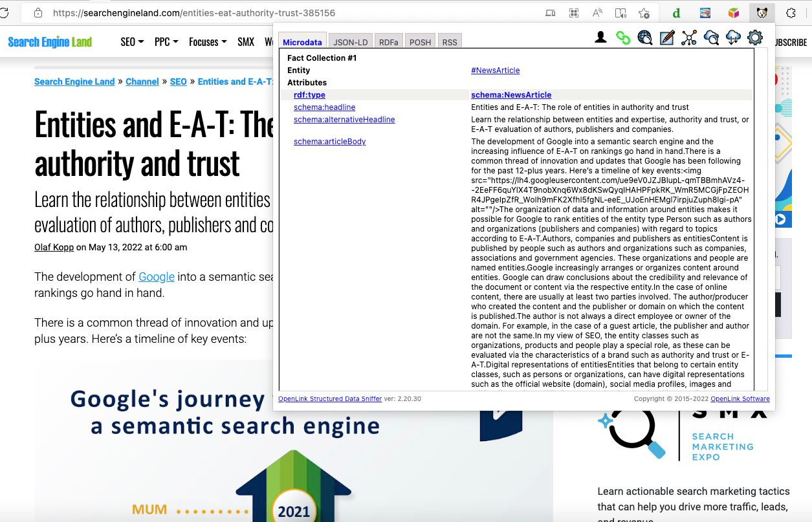
Task: Open the pencil edit icon in Sniffer
Action: click(667, 38)
